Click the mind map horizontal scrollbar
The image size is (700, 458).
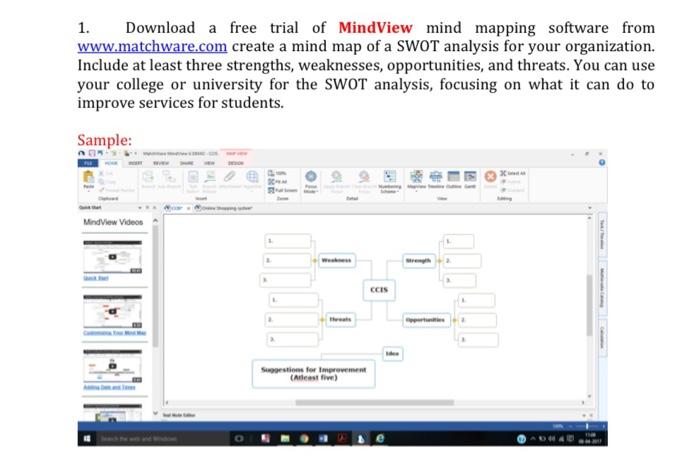(x=374, y=402)
